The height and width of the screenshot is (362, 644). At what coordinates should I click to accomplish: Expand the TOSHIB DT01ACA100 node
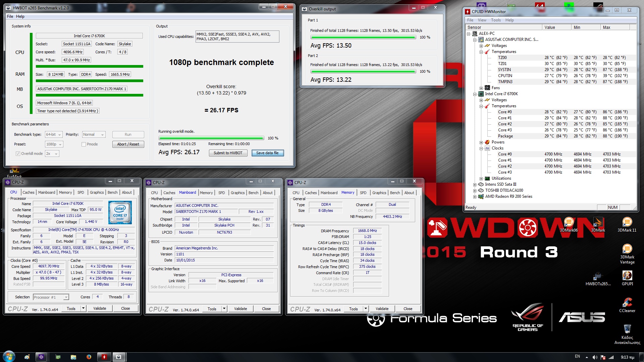(x=475, y=190)
